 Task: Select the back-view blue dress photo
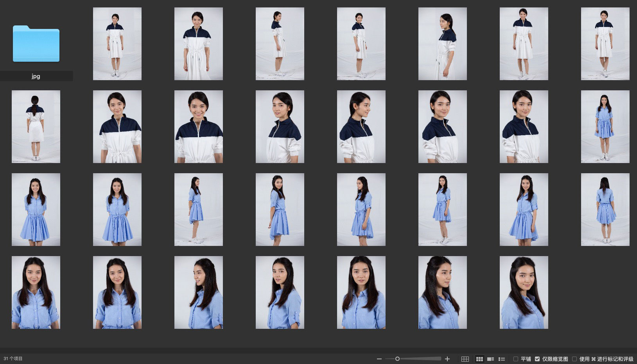coord(605,210)
